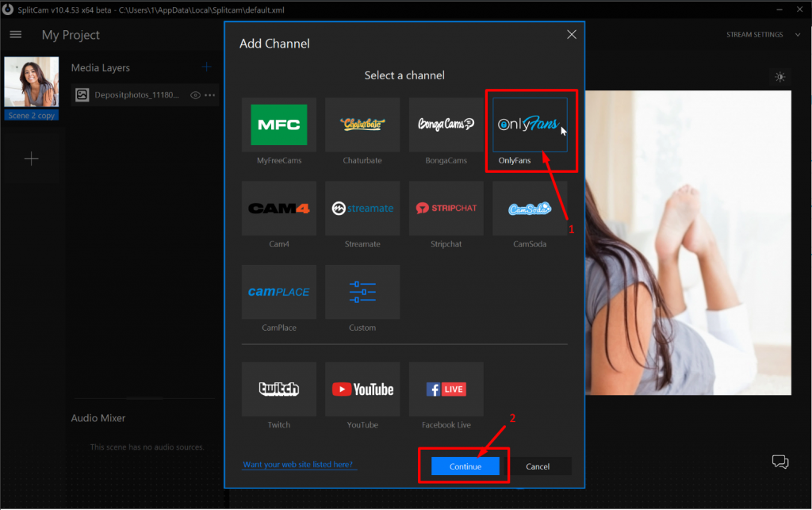
Task: Select the Depositphotos_11180... layer name
Action: 136,94
